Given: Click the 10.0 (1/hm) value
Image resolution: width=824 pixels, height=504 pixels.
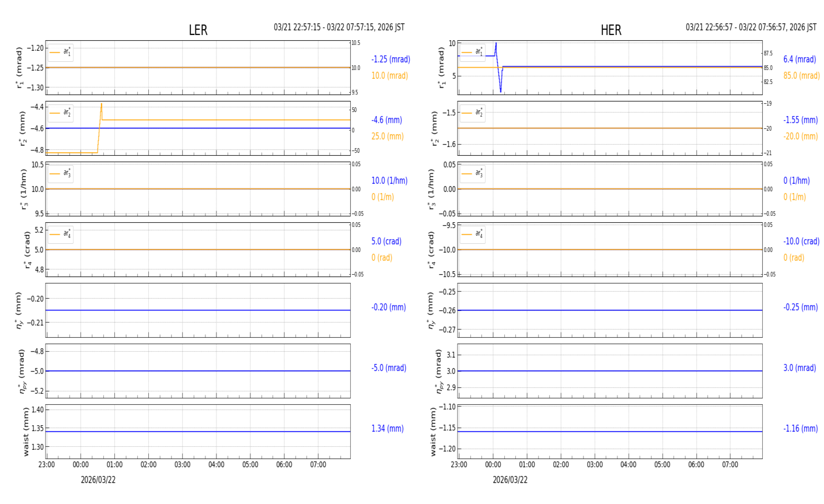Looking at the screenshot, I should [390, 180].
